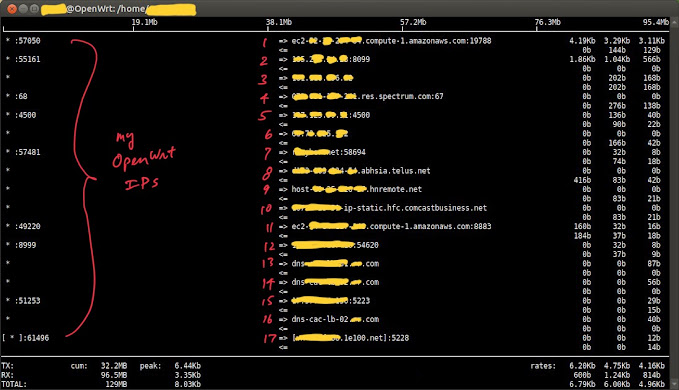Click the rate value '566b'
Screen dimensions: 679x390
pyautogui.click(x=651, y=59)
